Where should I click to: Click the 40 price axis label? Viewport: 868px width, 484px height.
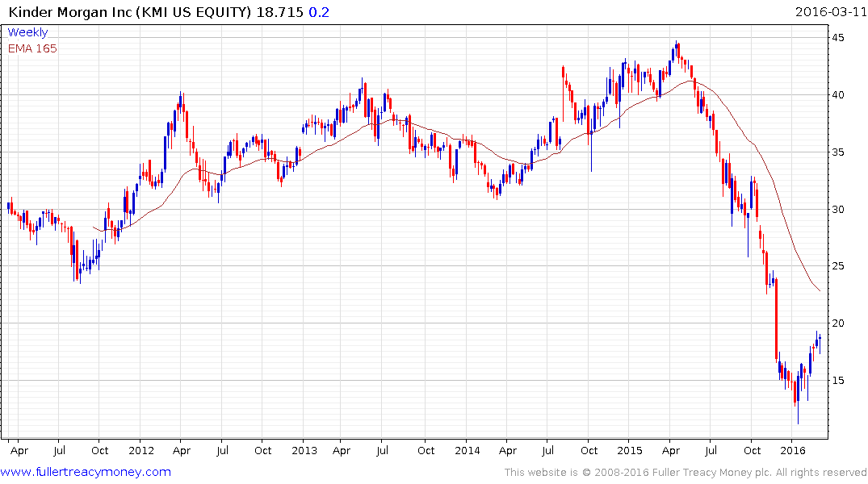click(x=838, y=94)
